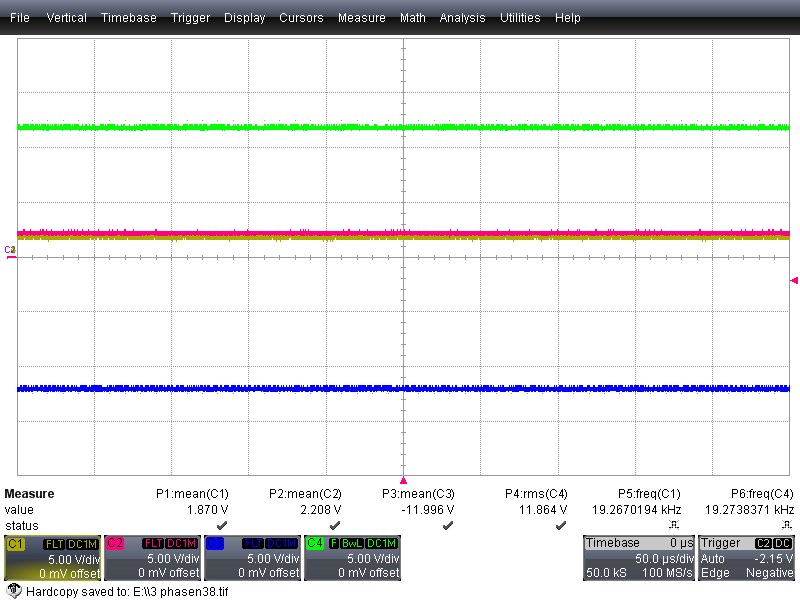Open the Timebase settings box
Screen dimensions: 800x600
click(639, 558)
